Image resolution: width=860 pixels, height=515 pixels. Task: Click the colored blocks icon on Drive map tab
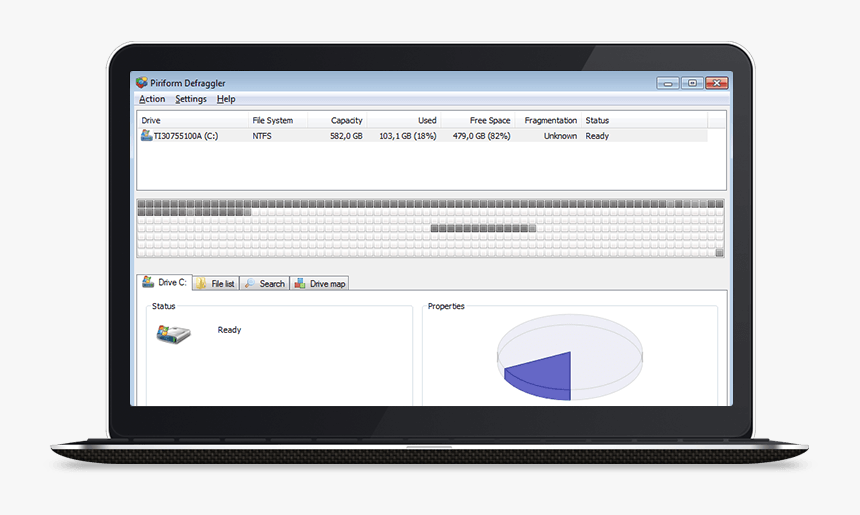click(300, 283)
